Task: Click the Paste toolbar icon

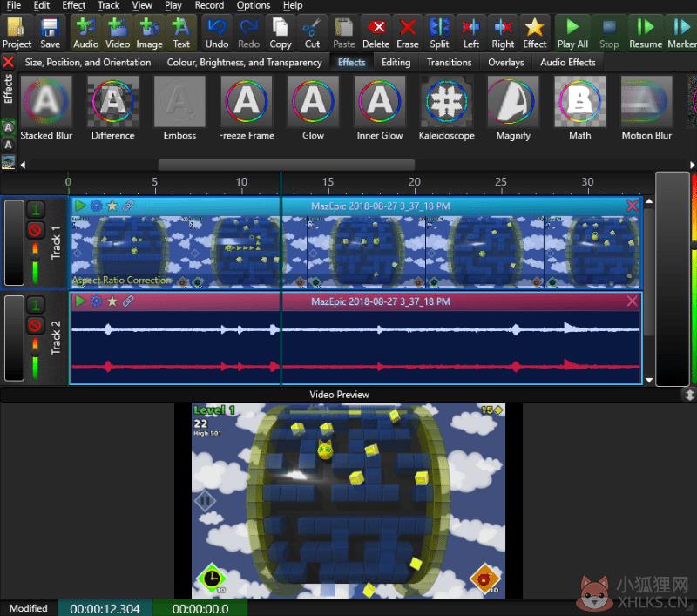Action: (344, 33)
